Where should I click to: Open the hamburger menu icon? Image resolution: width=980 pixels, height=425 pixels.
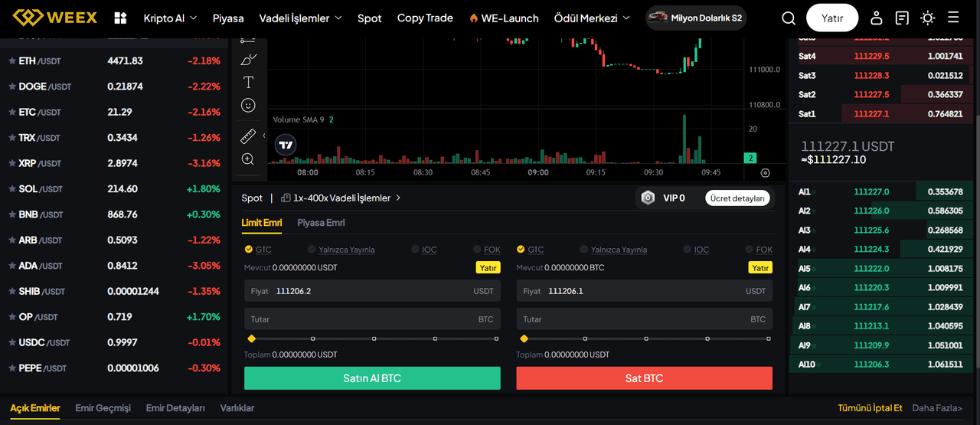(953, 18)
